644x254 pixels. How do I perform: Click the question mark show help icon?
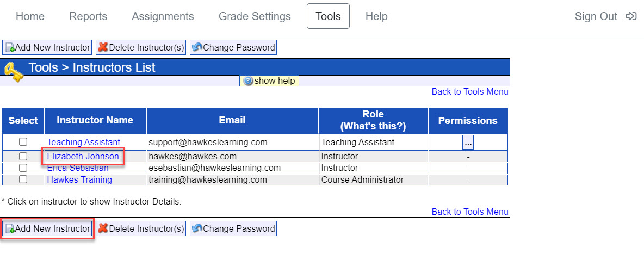(249, 81)
